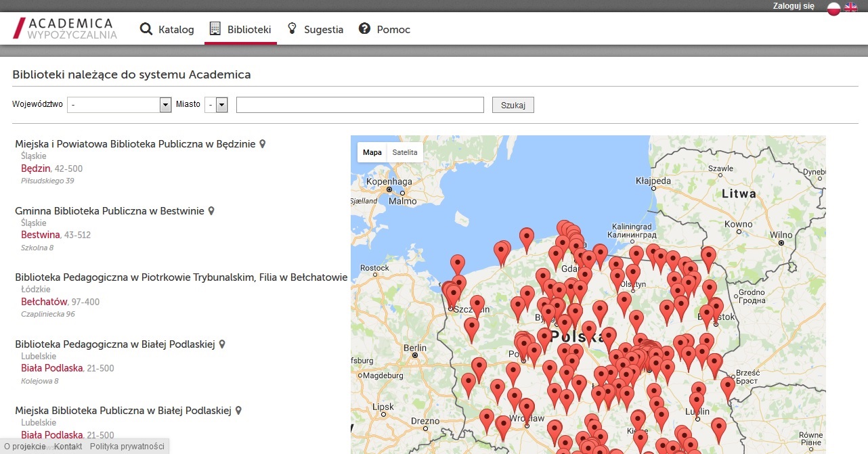Open the Miasto dropdown

217,105
